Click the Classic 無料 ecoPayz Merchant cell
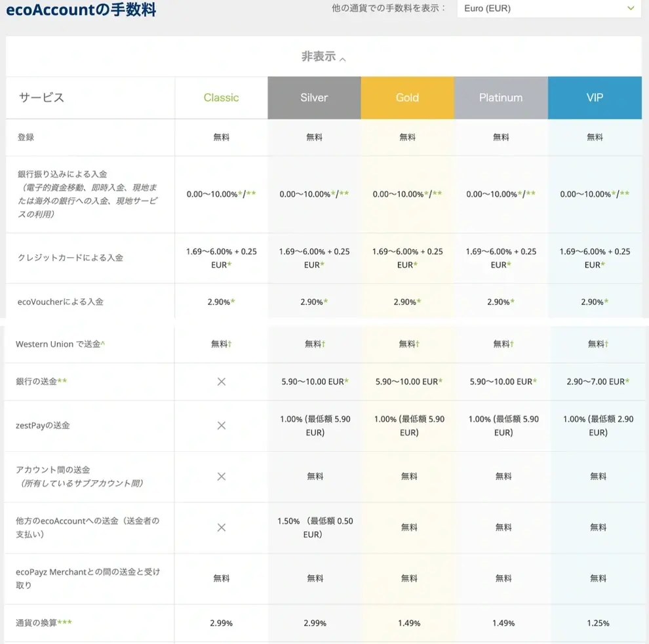Image resolution: width=649 pixels, height=644 pixels. tap(222, 578)
